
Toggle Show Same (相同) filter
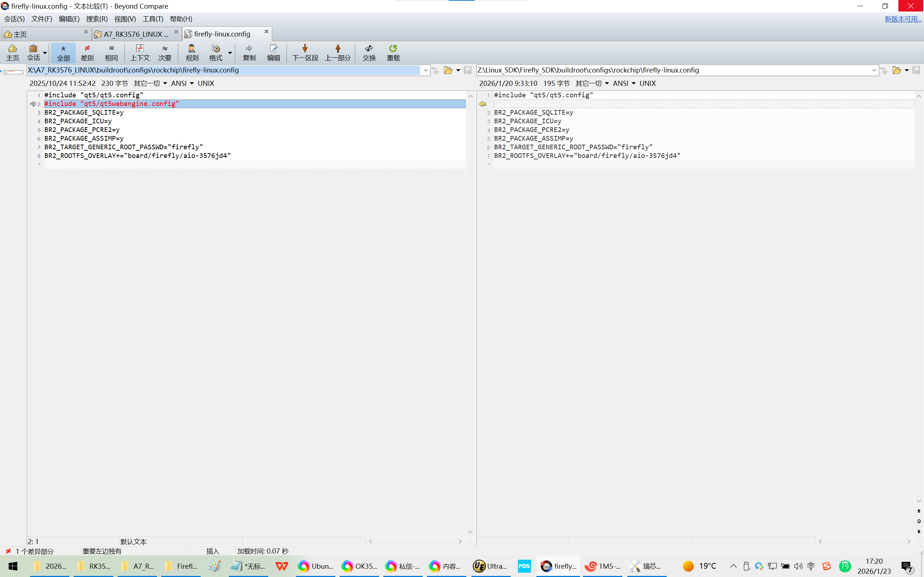point(111,52)
